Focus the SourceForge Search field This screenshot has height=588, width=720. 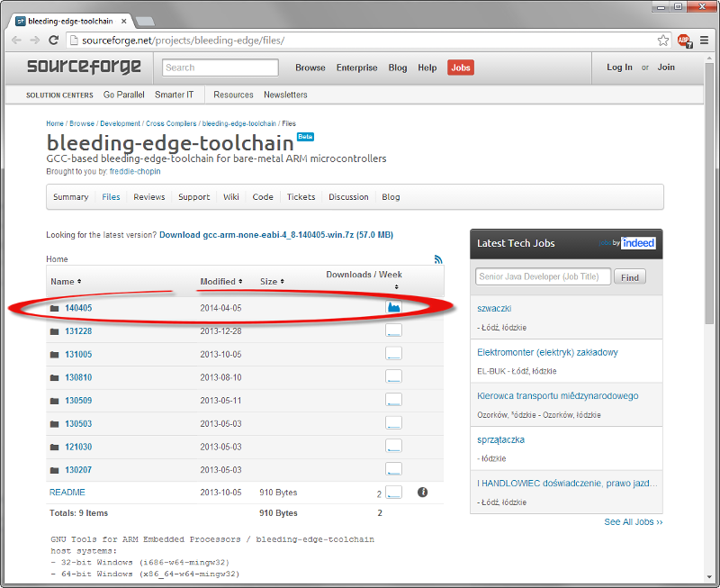point(220,68)
